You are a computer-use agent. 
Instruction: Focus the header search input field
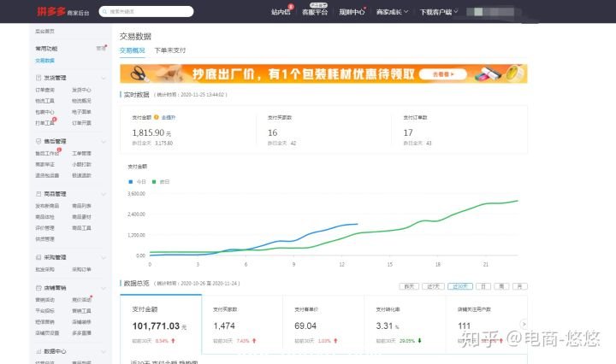click(x=146, y=12)
